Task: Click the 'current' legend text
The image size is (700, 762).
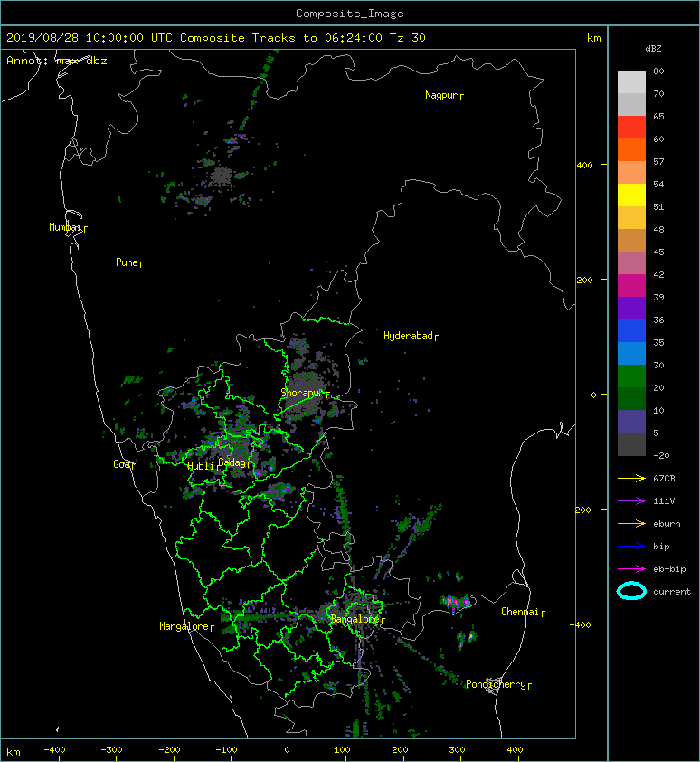Action: click(672, 592)
